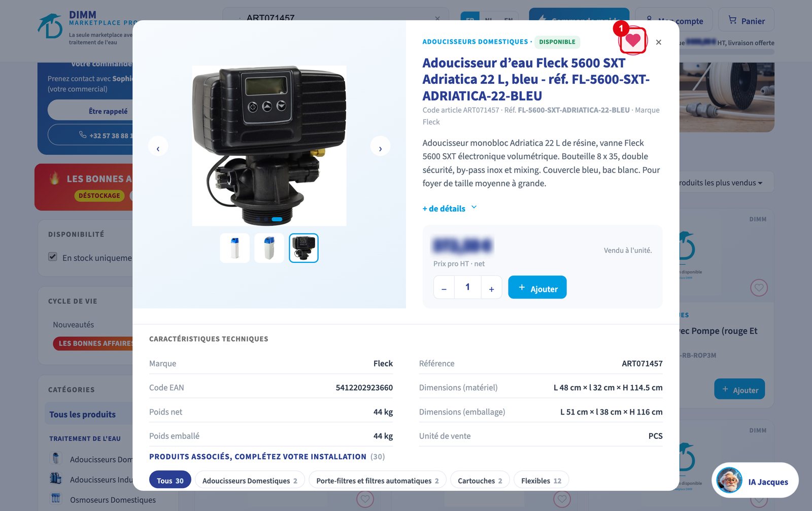
Task: Click the search field showing ART071457
Action: click(335, 18)
